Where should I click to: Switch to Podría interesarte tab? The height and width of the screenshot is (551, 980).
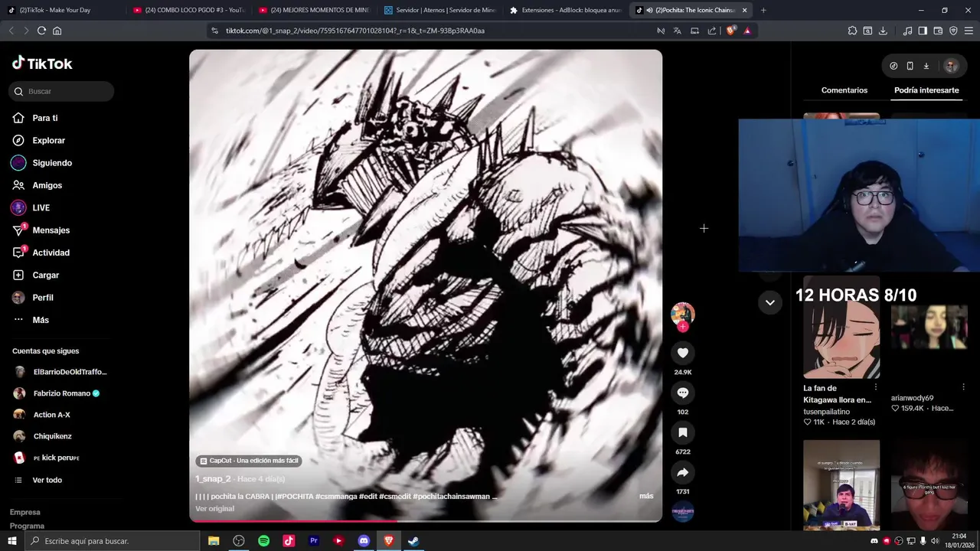[x=926, y=90]
